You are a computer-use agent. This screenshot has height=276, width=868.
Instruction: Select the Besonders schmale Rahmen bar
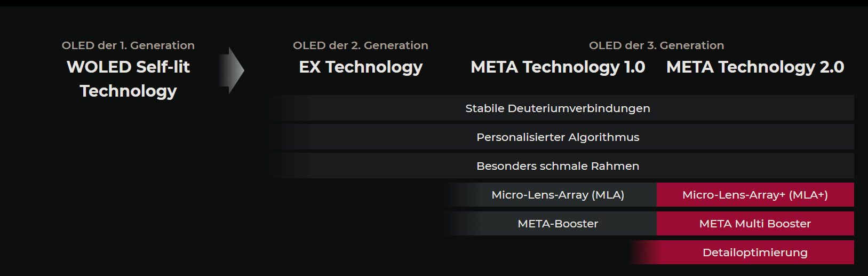[561, 165]
